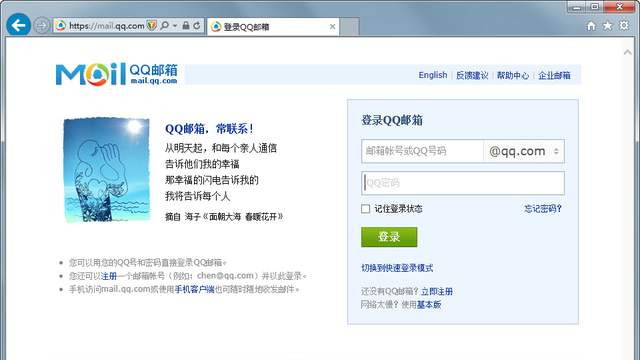Click the security shield icon in address bar
The height and width of the screenshot is (360, 640).
[152, 26]
